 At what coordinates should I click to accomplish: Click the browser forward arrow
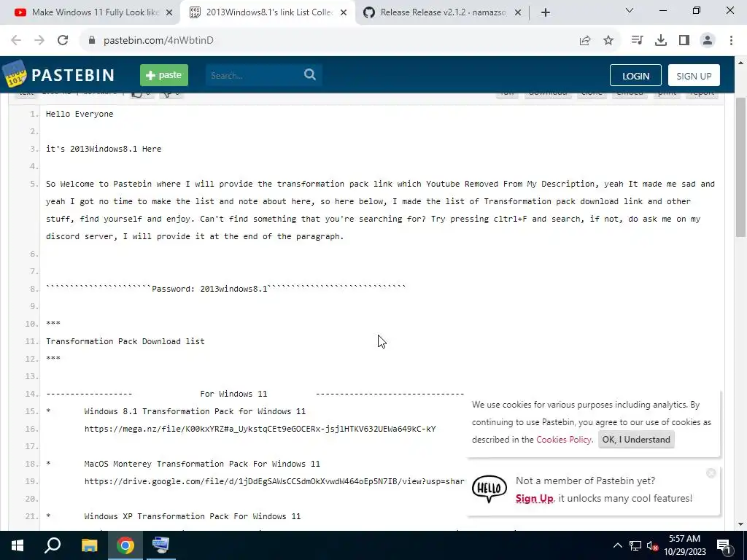pos(39,40)
